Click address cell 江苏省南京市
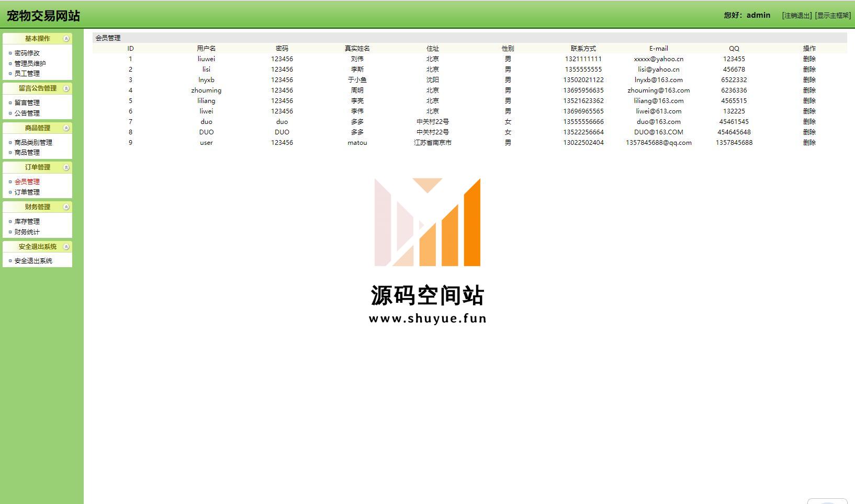The image size is (855, 504). coord(433,142)
